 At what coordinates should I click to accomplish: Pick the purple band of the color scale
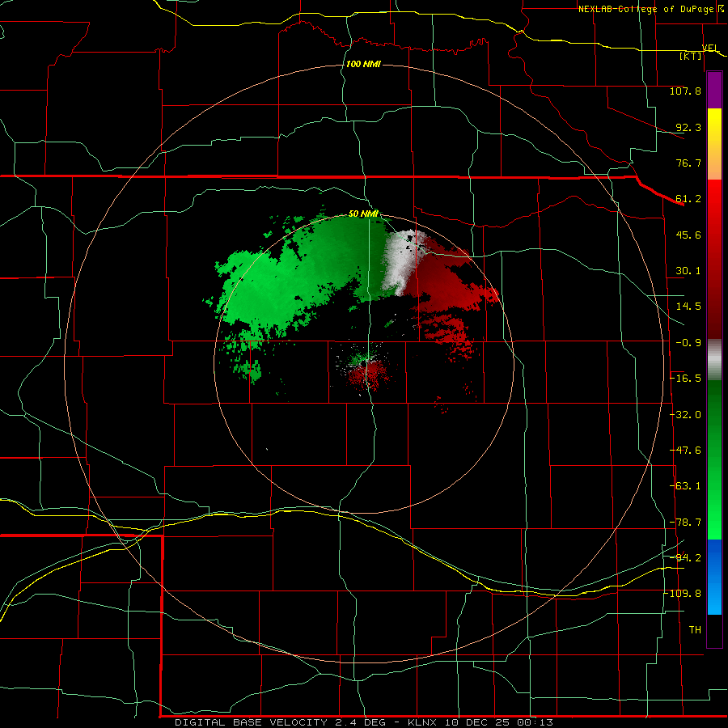coord(714,90)
